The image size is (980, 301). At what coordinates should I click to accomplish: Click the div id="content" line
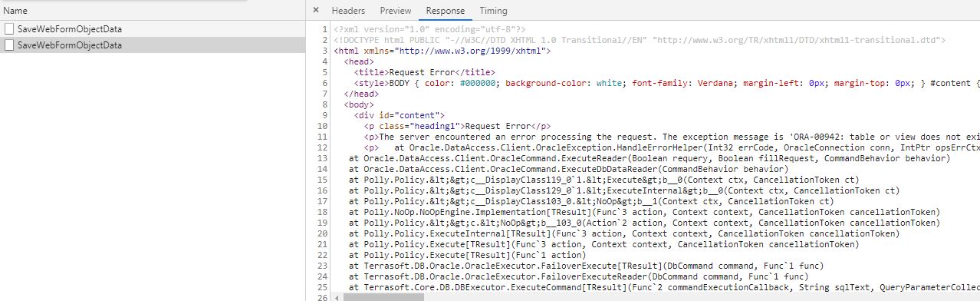pyautogui.click(x=400, y=114)
